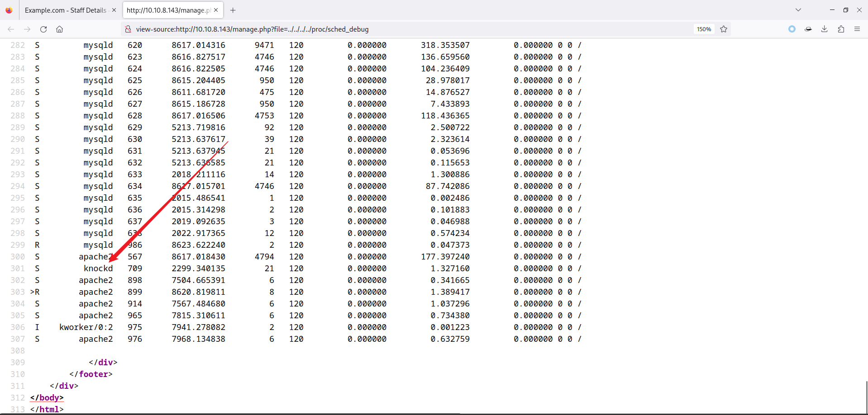Reset the 150% zoom level badge

(x=704, y=29)
